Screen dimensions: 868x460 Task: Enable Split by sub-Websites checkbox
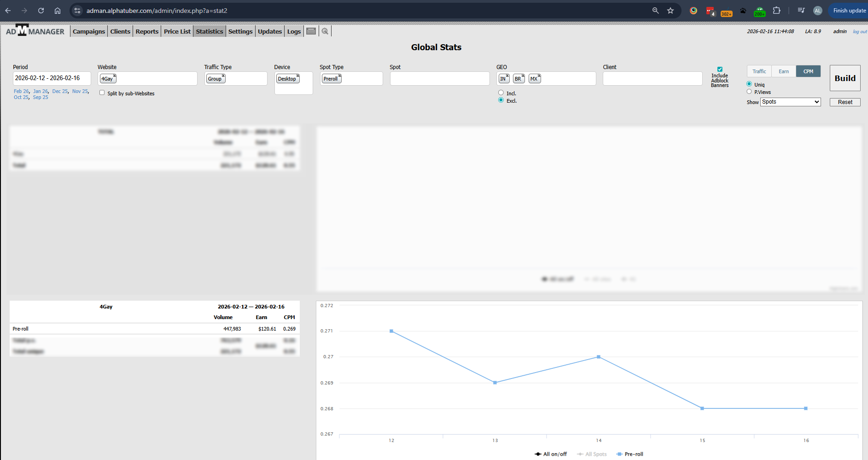tap(102, 93)
